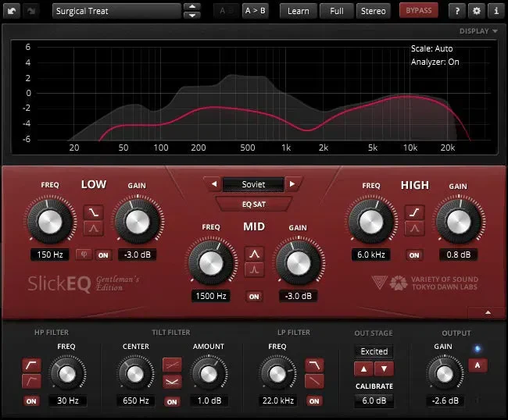Click the 150 Hz value field
The width and height of the screenshot is (508, 420).
[x=50, y=254]
